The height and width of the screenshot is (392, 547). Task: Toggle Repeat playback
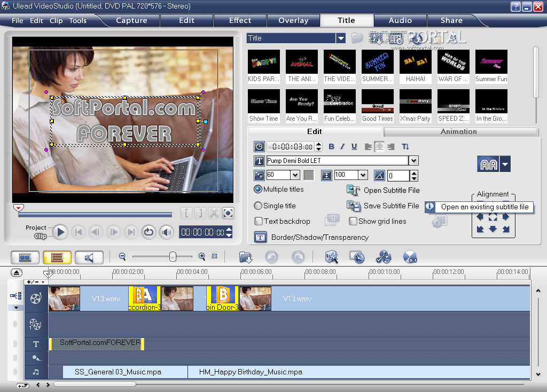(149, 232)
